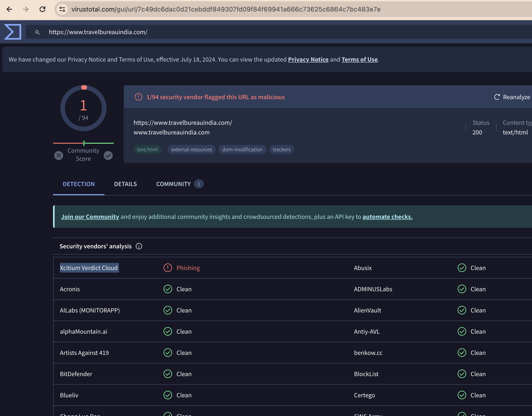Click the VirusTotal sigma logo
This screenshot has width=532, height=416.
coord(13,32)
